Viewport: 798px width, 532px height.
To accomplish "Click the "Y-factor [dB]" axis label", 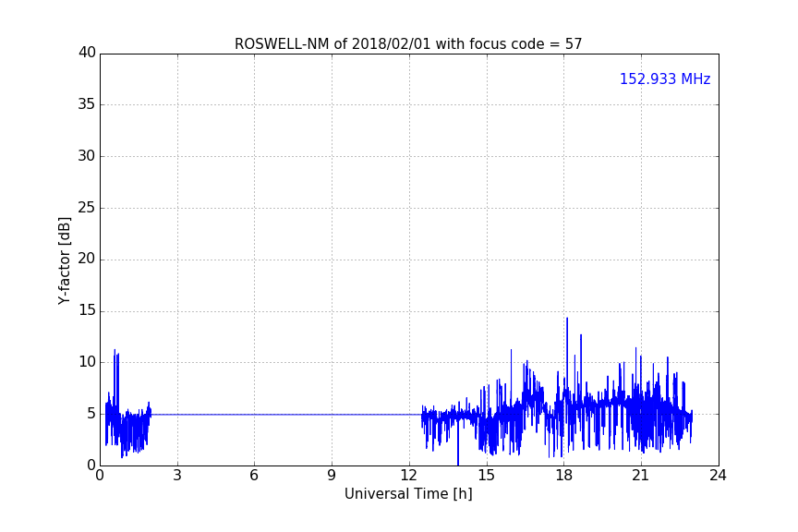I will tap(64, 260).
